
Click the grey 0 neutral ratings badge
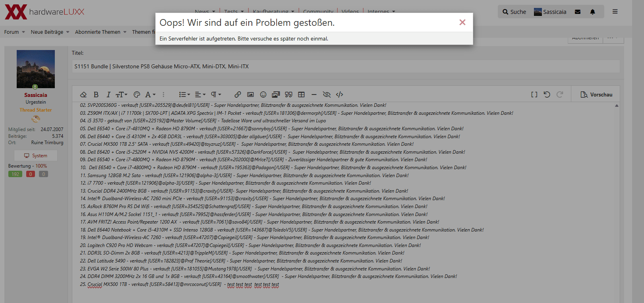point(43,174)
